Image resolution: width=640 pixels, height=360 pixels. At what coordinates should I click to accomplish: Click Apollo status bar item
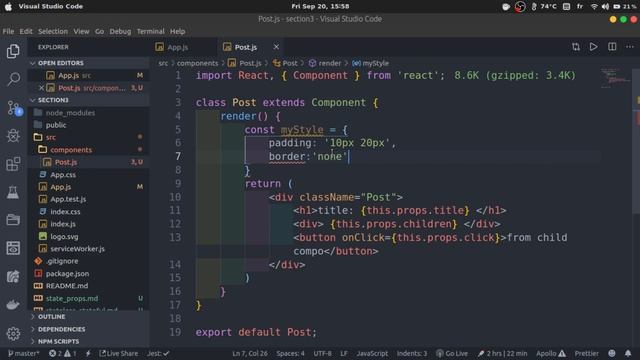click(x=551, y=353)
